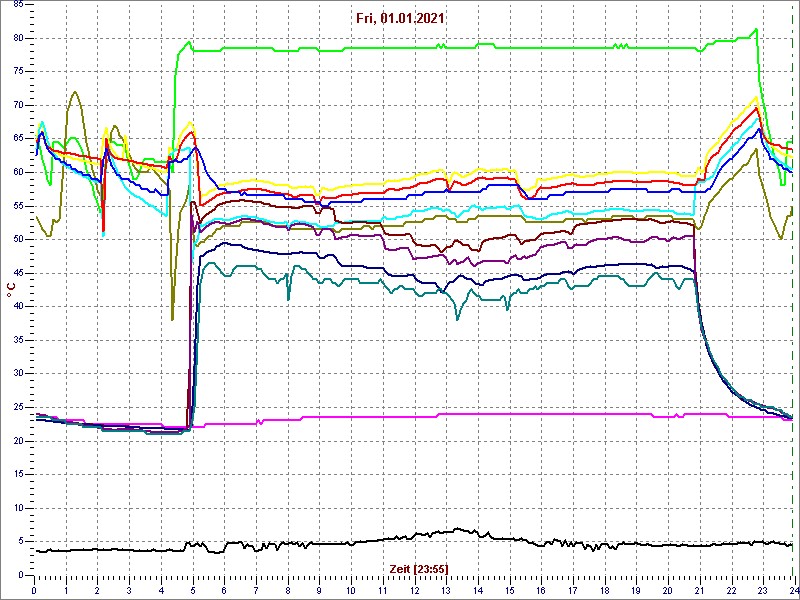Click hour 21 on the time axis
The height and width of the screenshot is (600, 800).
point(700,590)
